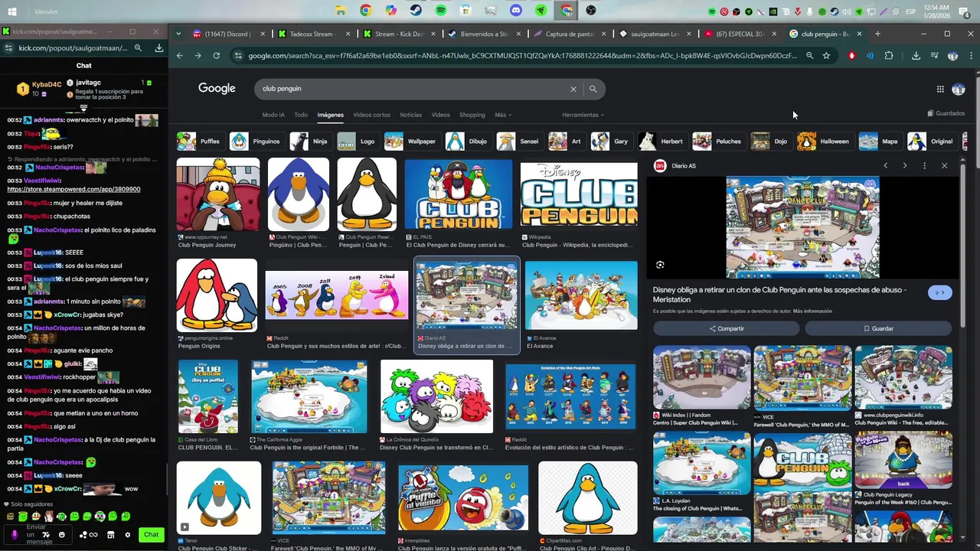Open a new browser tab
980x551 pixels.
[877, 34]
